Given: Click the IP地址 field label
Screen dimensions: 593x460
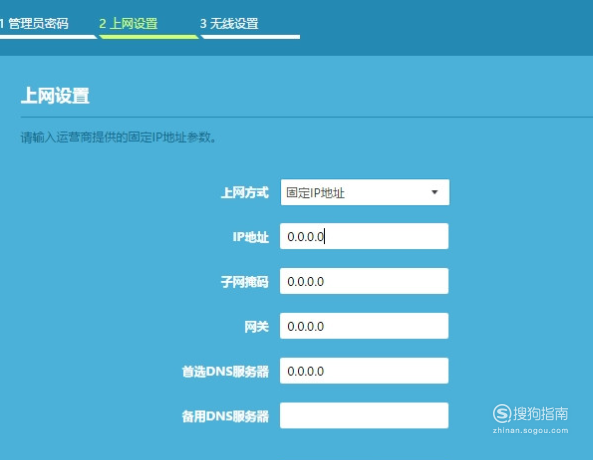Looking at the screenshot, I should click(250, 237).
